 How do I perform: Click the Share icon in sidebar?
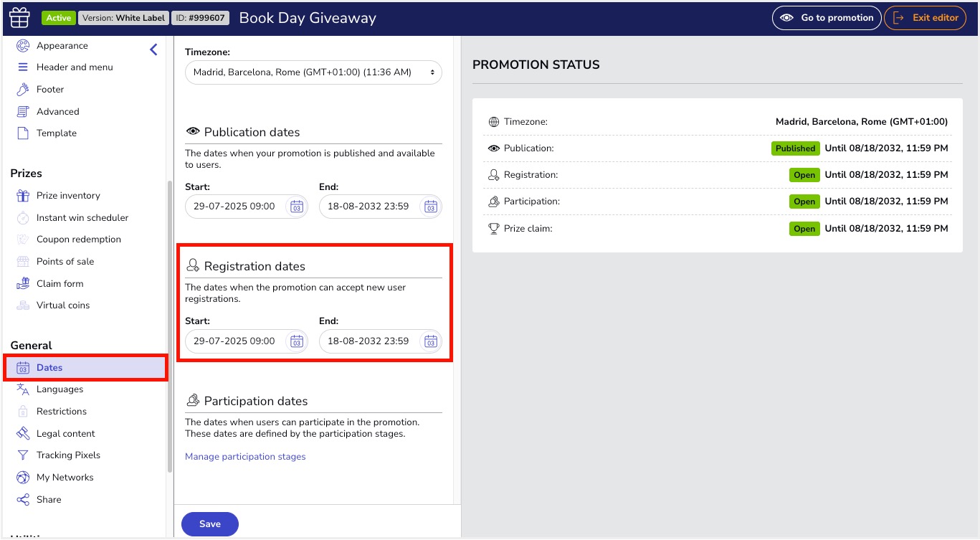pyautogui.click(x=23, y=500)
